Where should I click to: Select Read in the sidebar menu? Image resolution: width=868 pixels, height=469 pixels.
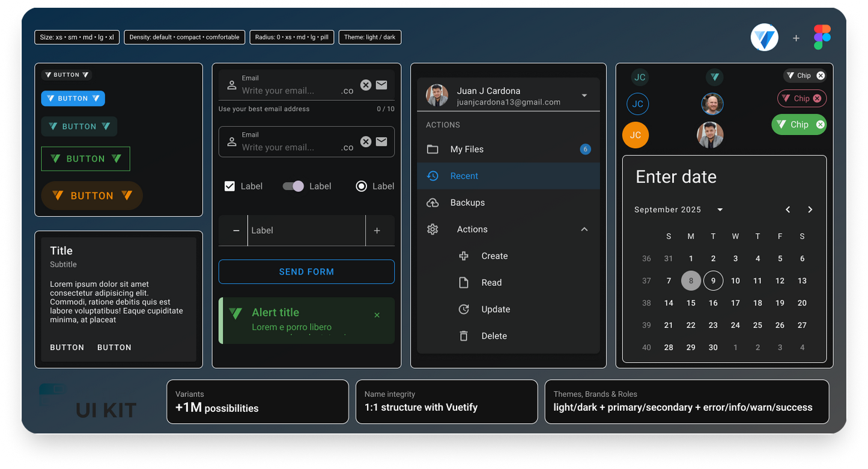coord(491,282)
